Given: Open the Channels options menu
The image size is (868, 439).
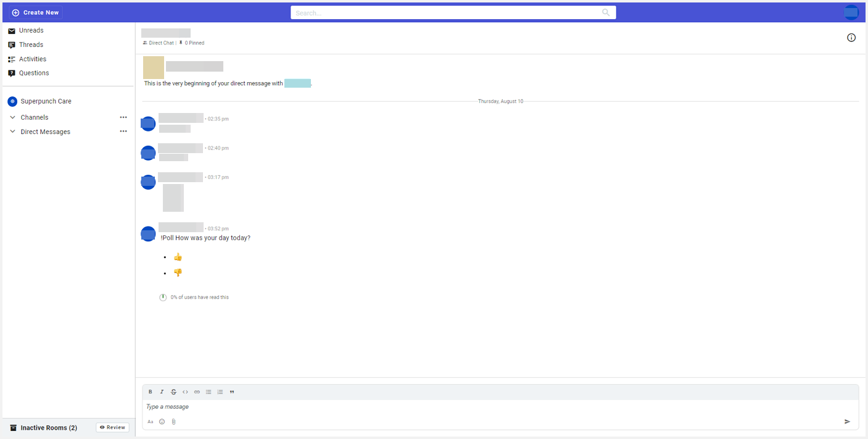Looking at the screenshot, I should [x=123, y=117].
